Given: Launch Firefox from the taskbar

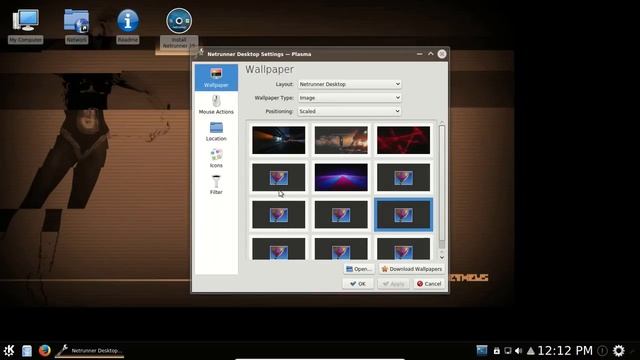Looking at the screenshot, I should point(44,350).
